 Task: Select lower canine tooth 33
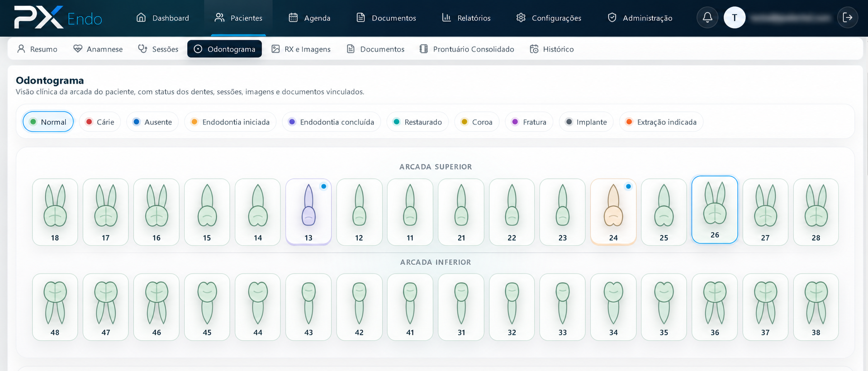(562, 307)
